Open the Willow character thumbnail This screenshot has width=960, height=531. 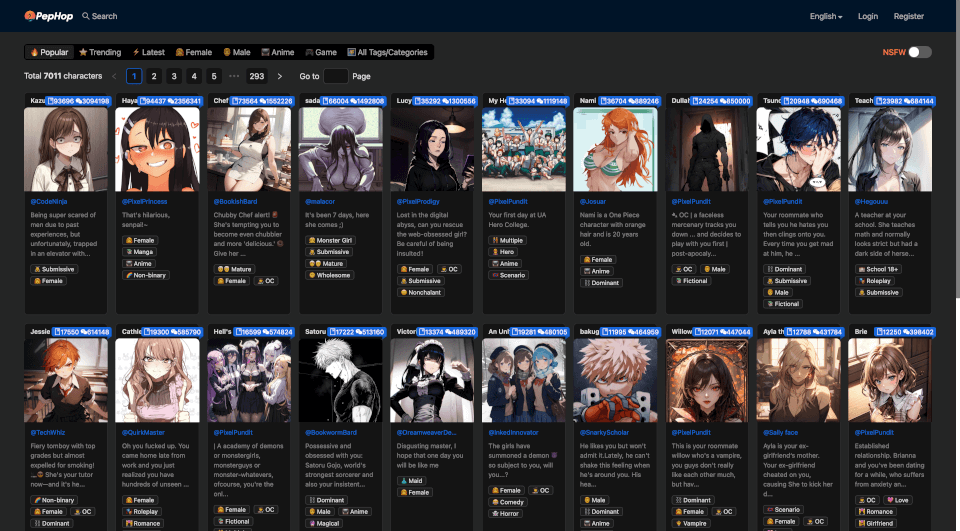tap(707, 380)
